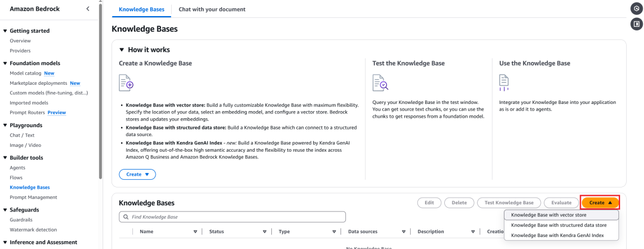Choose Knowledge Base with vector store
This screenshot has height=249, width=644.
point(549,215)
